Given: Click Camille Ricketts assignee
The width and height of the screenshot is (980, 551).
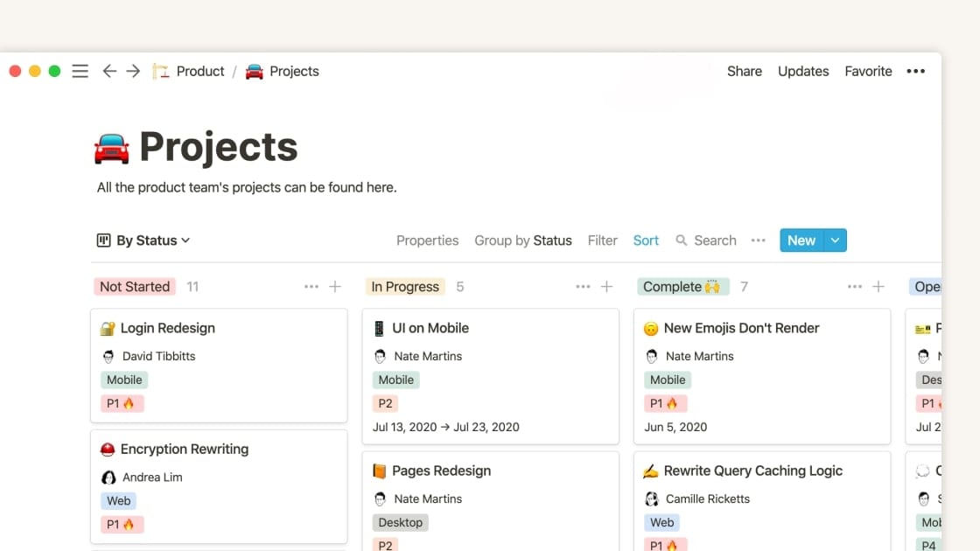Looking at the screenshot, I should [x=708, y=499].
